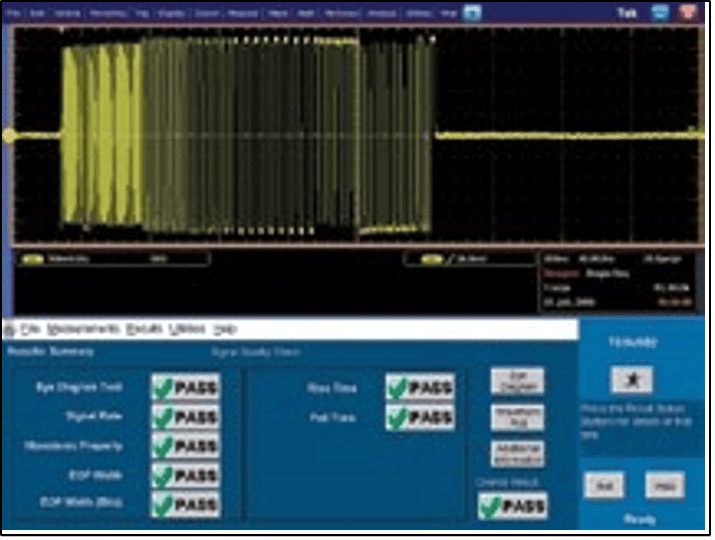Image resolution: width=715 pixels, height=540 pixels.
Task: Click the yellow channel 1 badge below waveform
Action: click(32, 258)
